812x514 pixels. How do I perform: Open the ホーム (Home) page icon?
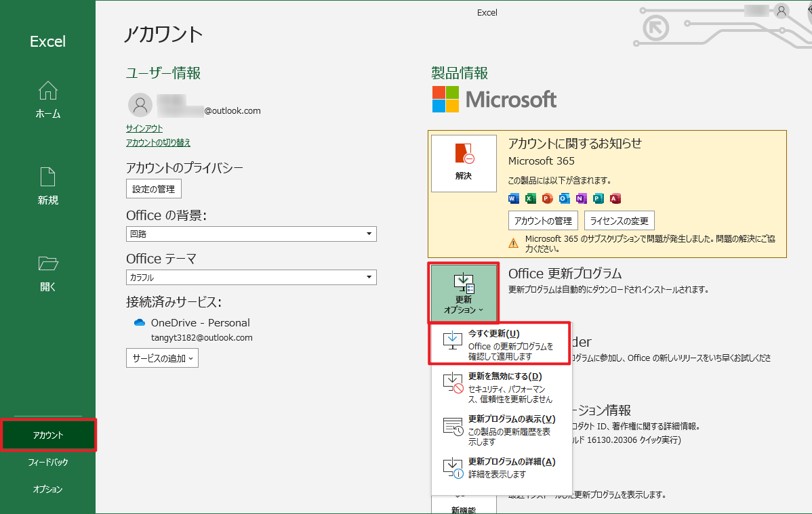pyautogui.click(x=47, y=90)
